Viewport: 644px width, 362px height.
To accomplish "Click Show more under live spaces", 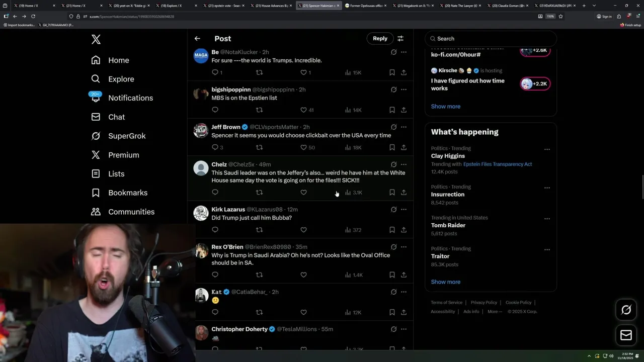I will click(445, 106).
